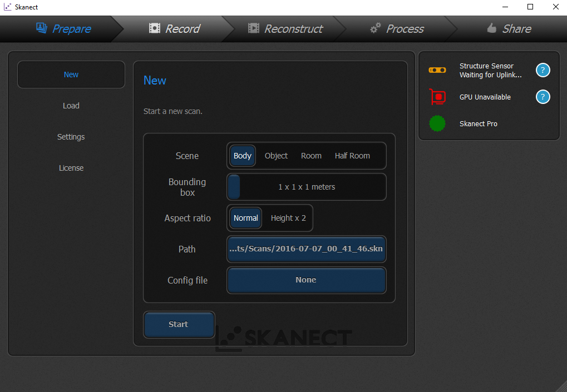Click the Bounding box label
The image size is (567, 392).
pyautogui.click(x=187, y=187)
